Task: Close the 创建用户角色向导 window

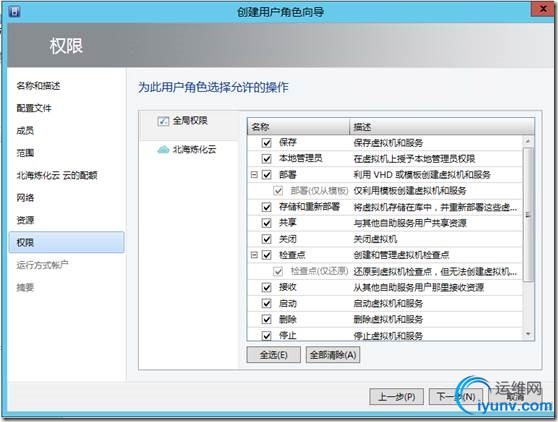Action: coord(543,9)
